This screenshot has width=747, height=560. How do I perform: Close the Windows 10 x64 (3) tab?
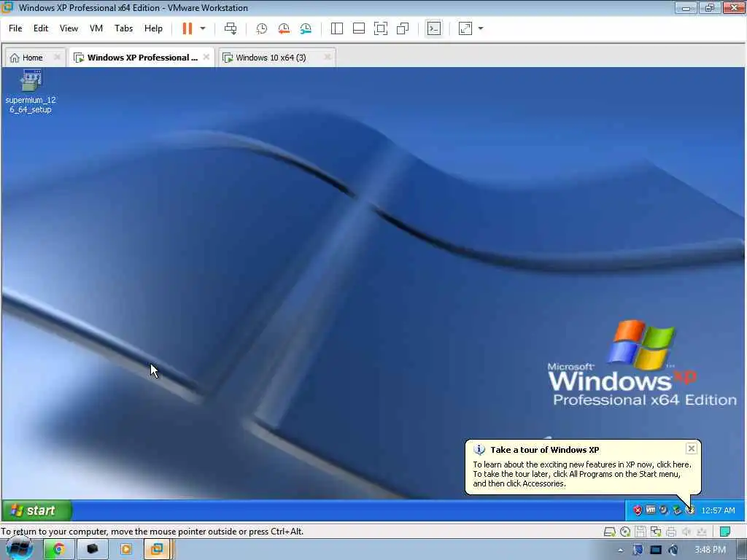tap(328, 57)
